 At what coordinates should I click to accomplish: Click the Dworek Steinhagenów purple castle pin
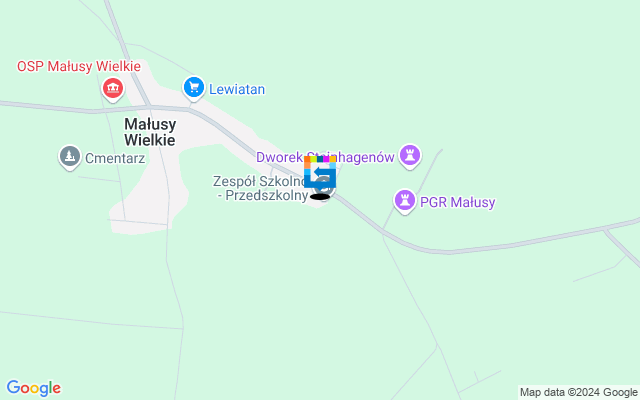coord(410,156)
